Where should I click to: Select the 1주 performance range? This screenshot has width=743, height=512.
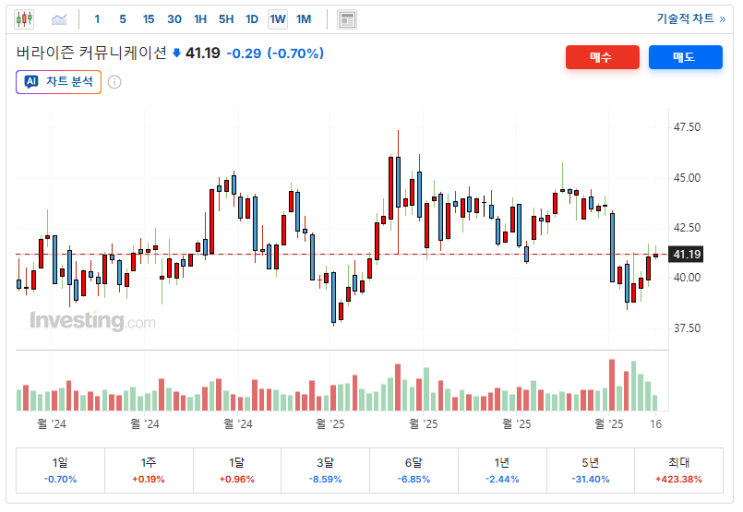[149, 470]
